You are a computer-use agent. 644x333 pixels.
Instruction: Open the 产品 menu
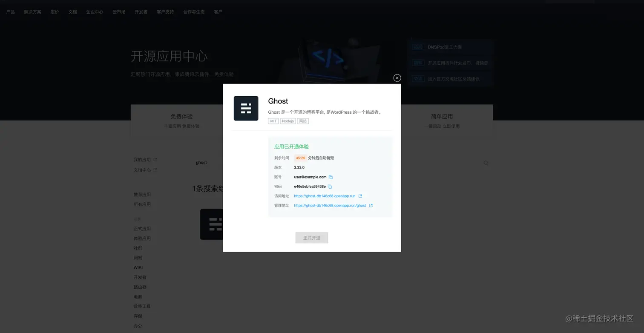point(10,12)
